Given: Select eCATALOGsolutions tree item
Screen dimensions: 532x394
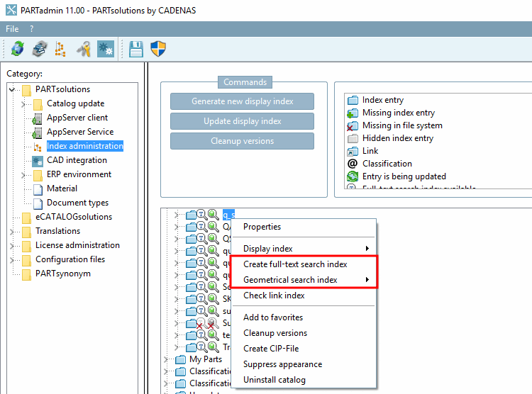Looking at the screenshot, I should [x=74, y=217].
